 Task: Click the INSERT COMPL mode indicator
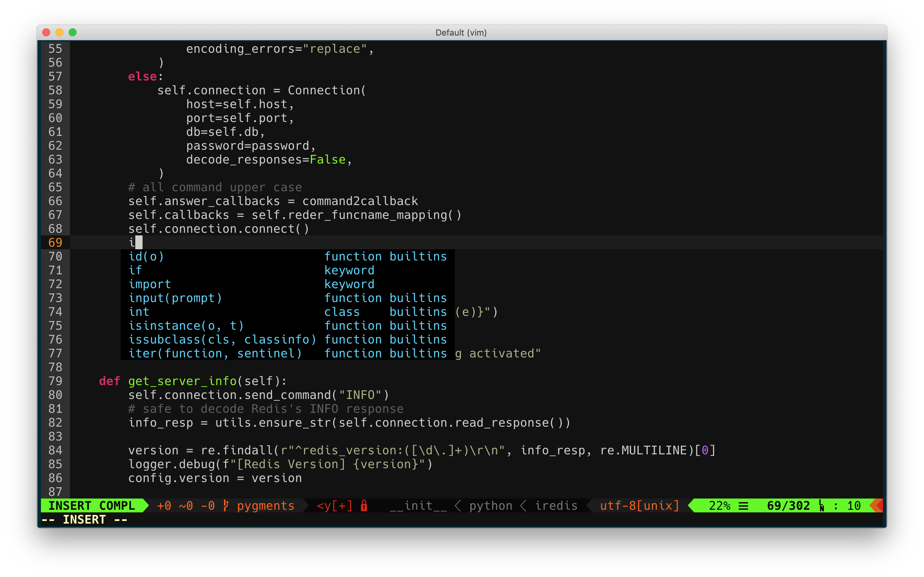pyautogui.click(x=92, y=505)
